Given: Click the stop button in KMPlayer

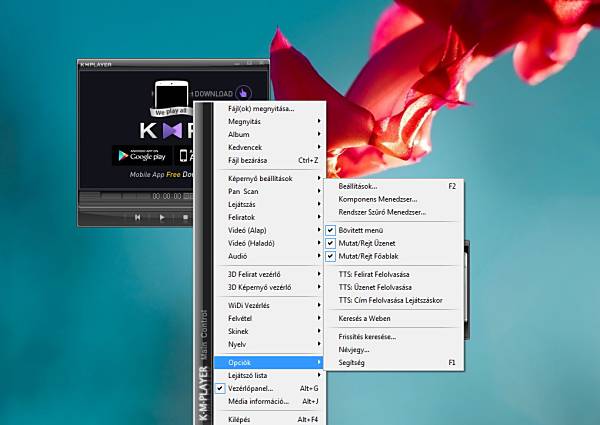Looking at the screenshot, I should click(x=185, y=217).
